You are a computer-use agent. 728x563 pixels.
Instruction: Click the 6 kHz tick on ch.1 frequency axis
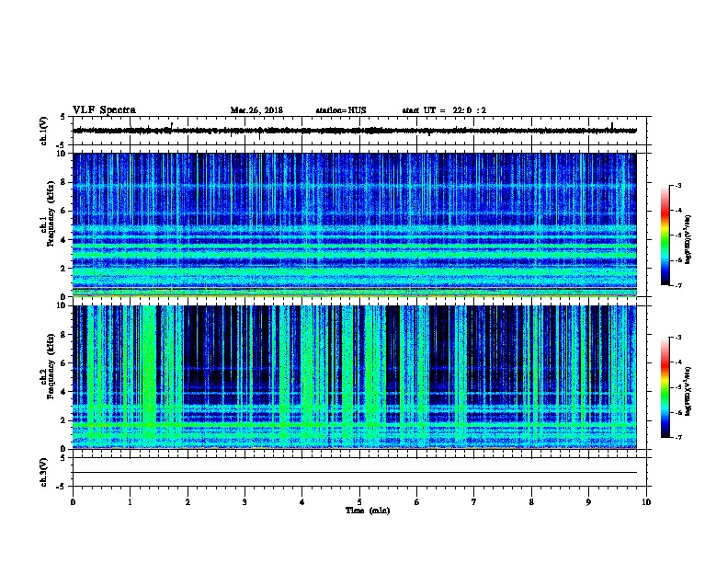(64, 211)
